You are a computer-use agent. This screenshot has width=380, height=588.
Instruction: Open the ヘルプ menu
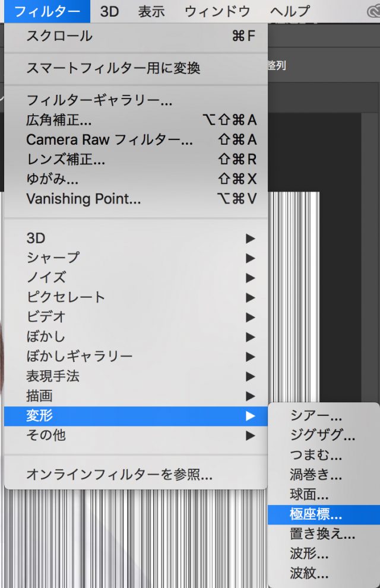(289, 11)
